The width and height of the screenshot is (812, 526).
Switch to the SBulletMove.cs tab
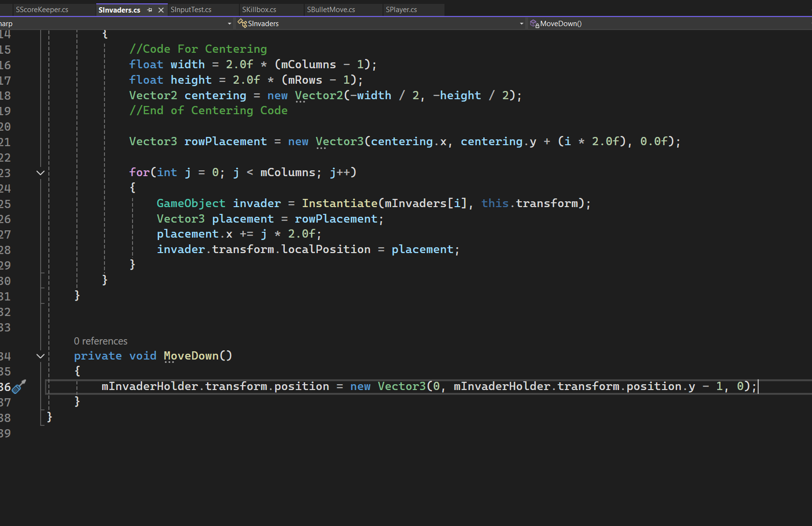click(x=331, y=10)
